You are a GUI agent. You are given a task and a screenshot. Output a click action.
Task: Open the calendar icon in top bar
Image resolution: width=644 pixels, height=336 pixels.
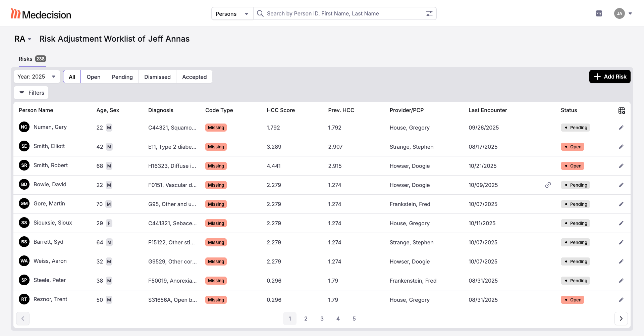pos(599,13)
